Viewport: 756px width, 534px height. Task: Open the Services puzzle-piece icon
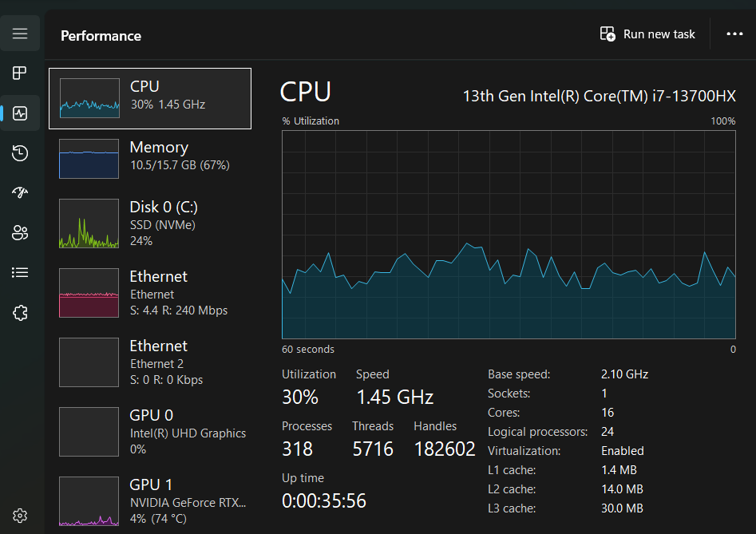pyautogui.click(x=20, y=313)
